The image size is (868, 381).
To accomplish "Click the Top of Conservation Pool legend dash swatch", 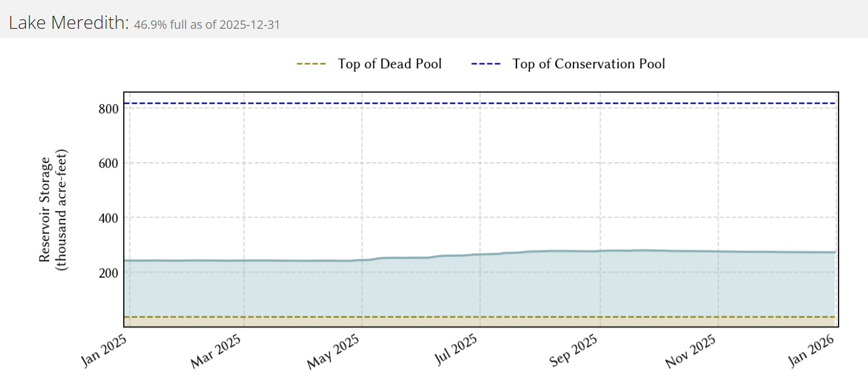I will point(486,64).
